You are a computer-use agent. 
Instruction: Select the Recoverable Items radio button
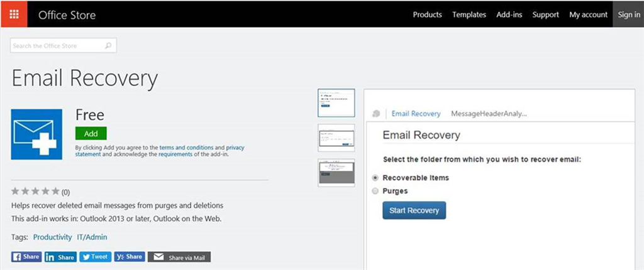(375, 178)
